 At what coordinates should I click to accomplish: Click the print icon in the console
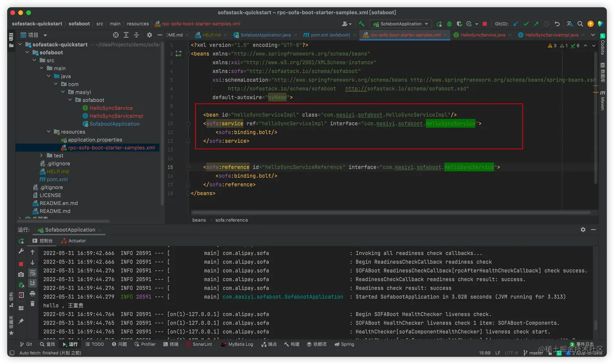32,293
